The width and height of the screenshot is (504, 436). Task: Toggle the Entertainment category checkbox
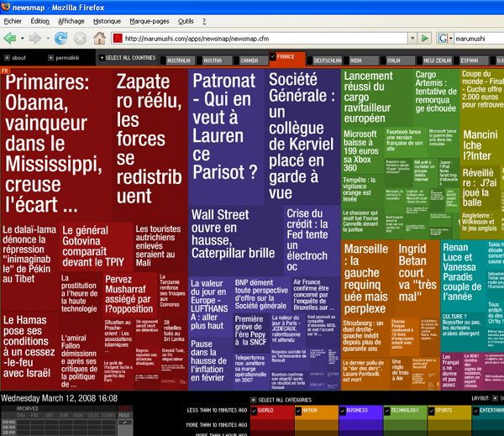pos(475,411)
